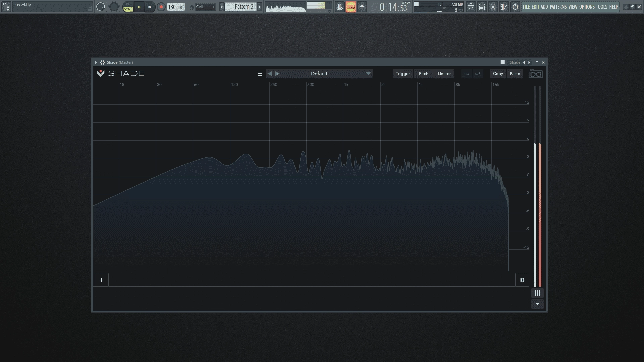The height and width of the screenshot is (362, 644).
Task: Click the output waveform oscilloscope display
Action: click(285, 7)
